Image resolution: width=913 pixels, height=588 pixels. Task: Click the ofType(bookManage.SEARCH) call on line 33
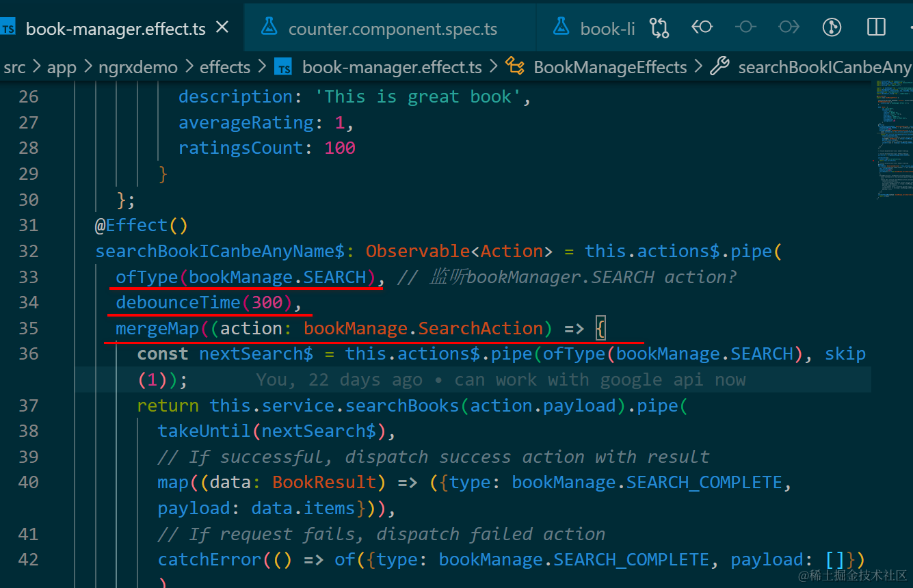click(x=246, y=277)
